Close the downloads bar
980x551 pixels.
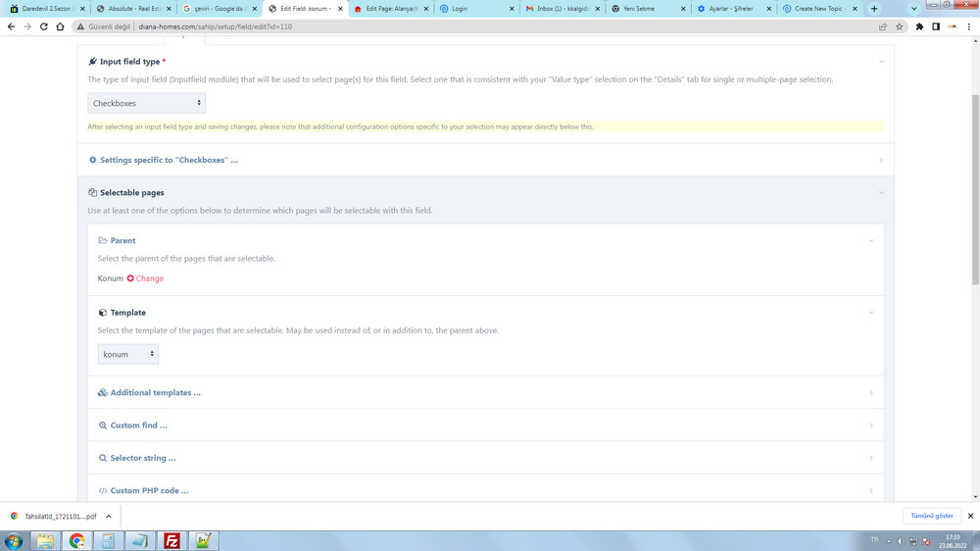(x=970, y=516)
